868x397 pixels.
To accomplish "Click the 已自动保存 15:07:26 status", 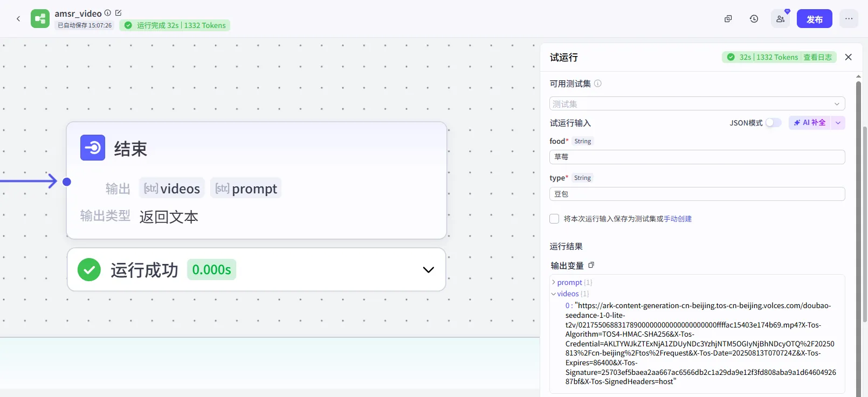I will point(84,25).
